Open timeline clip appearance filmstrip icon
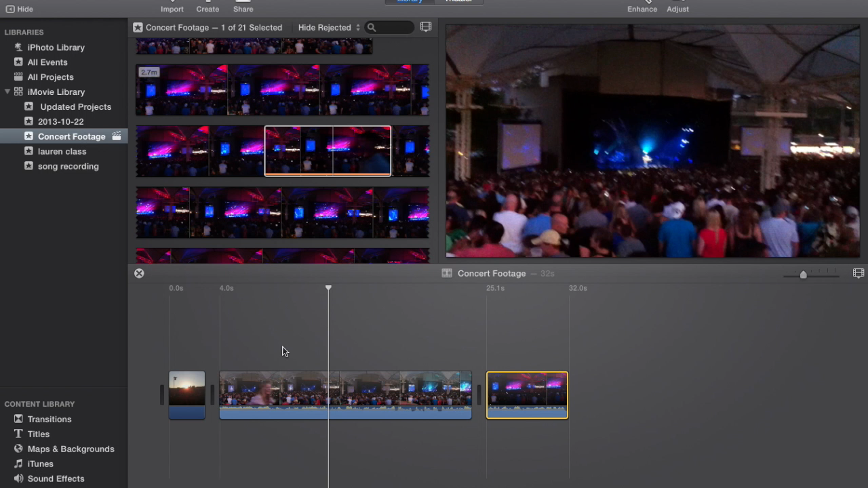 859,273
